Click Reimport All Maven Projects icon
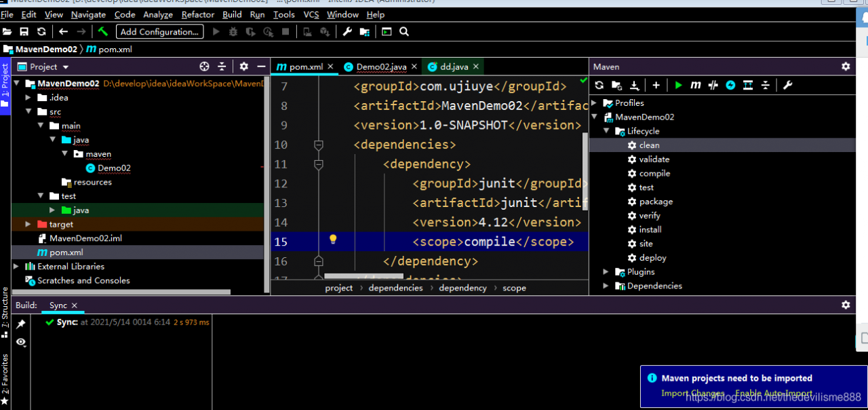Viewport: 868px width, 410px height. click(599, 85)
